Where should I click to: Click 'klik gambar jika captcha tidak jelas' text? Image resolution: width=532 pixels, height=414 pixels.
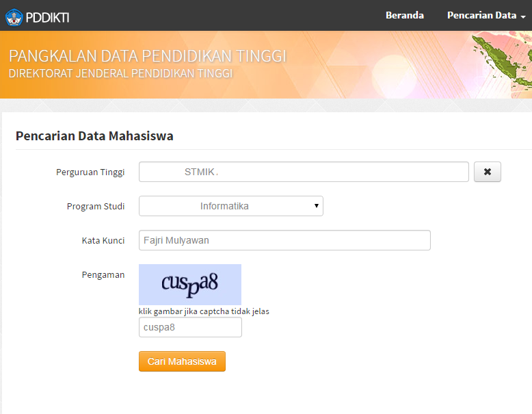pyautogui.click(x=204, y=311)
